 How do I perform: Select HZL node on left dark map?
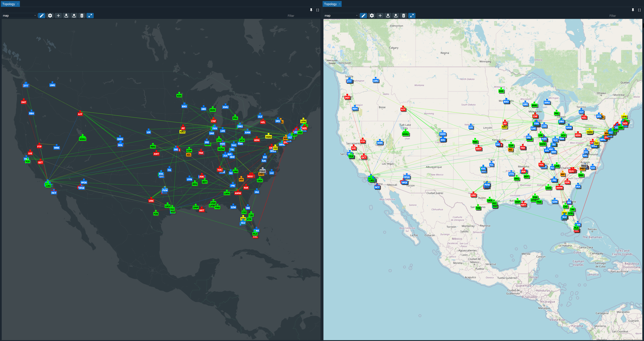263,122
